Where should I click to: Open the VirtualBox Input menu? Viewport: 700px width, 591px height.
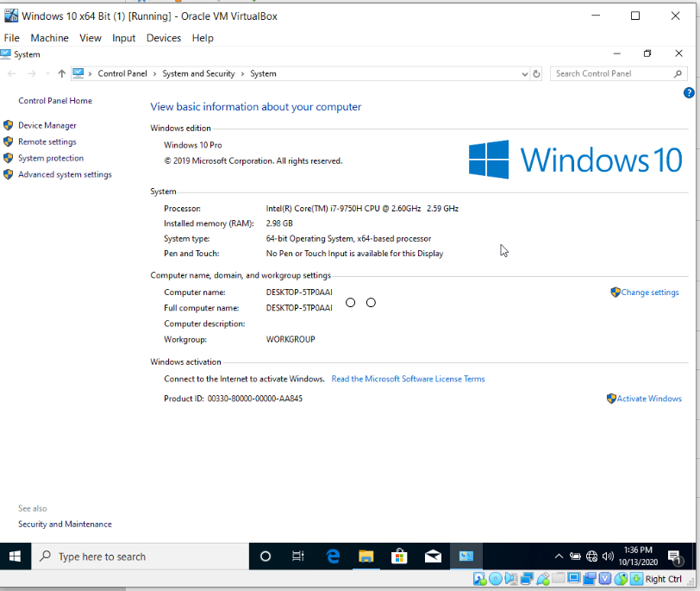point(123,38)
